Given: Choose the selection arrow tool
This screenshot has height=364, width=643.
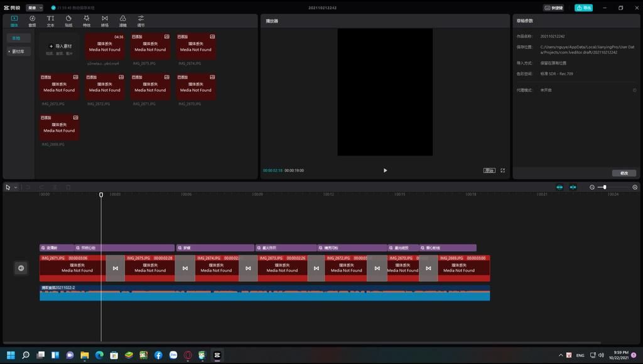Looking at the screenshot, I should click(x=8, y=187).
